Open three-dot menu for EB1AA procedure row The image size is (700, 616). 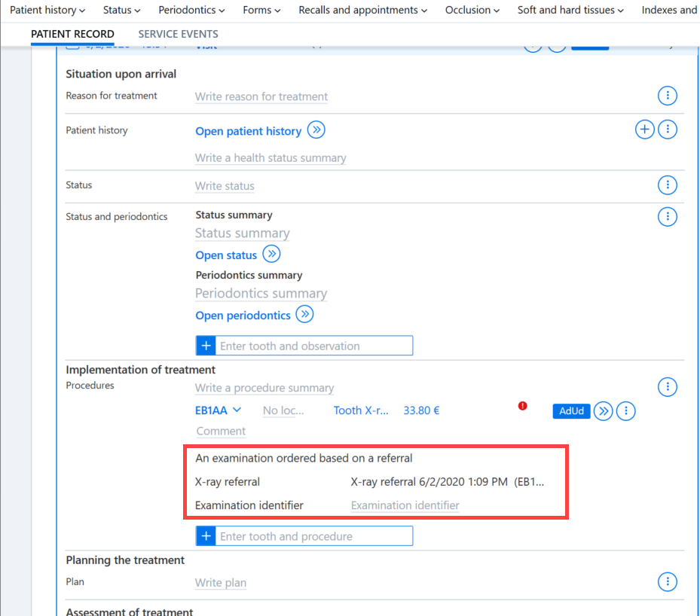(626, 411)
